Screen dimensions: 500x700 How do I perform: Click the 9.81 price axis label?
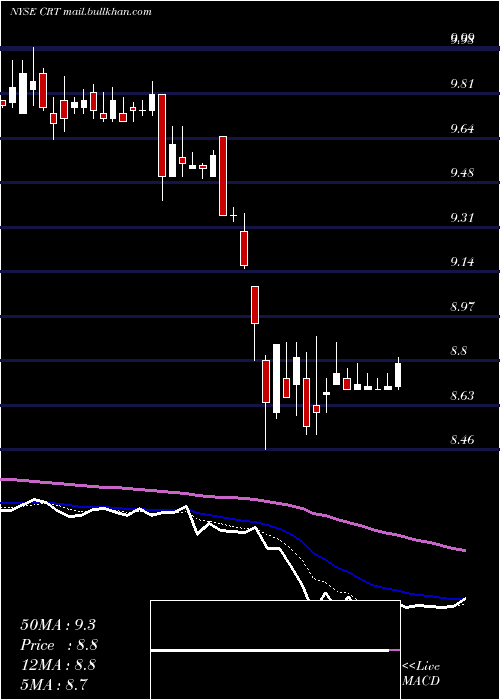point(462,84)
